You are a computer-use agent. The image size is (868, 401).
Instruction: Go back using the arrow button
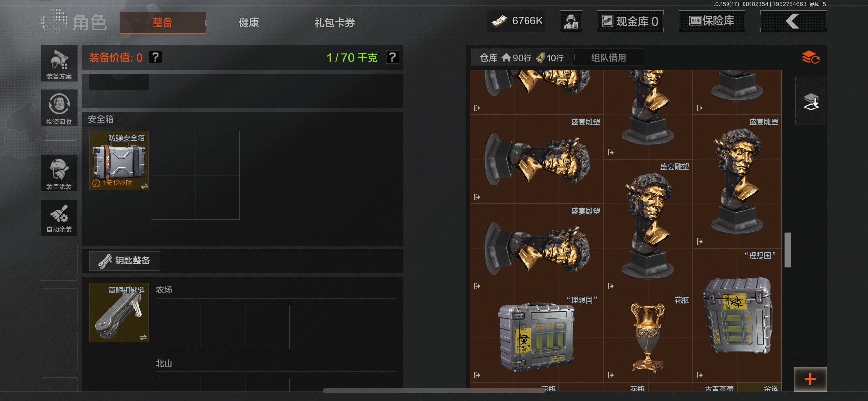[793, 21]
